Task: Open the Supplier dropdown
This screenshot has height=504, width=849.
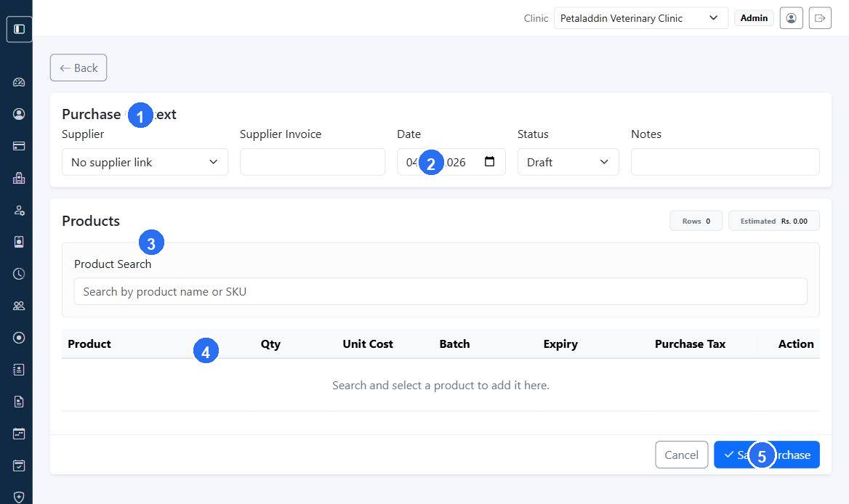Action: [x=145, y=162]
